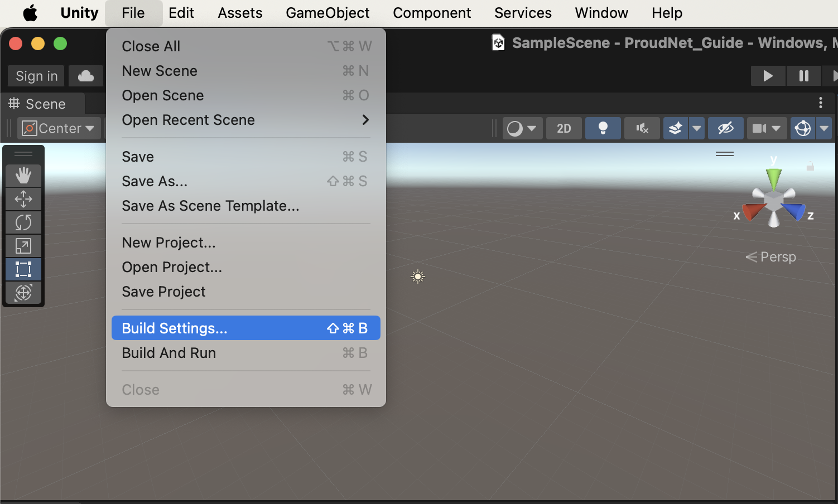Click the cloud services icon

(x=86, y=76)
